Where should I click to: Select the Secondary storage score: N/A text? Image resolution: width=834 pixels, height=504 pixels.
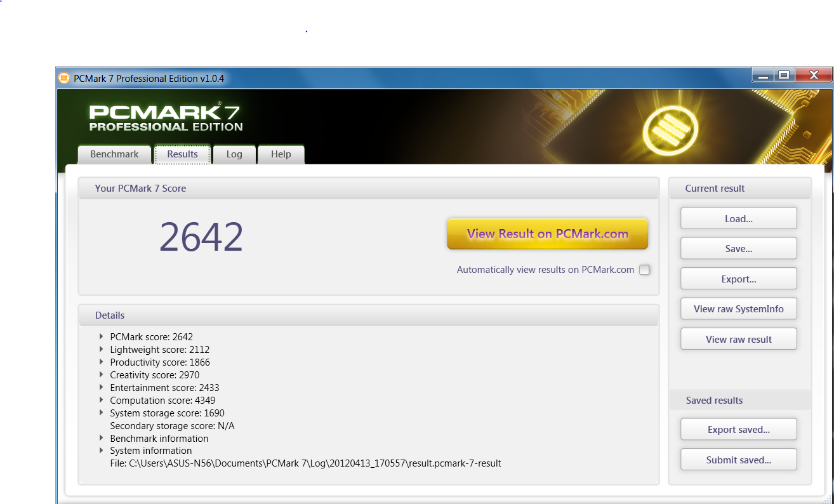[x=173, y=426]
